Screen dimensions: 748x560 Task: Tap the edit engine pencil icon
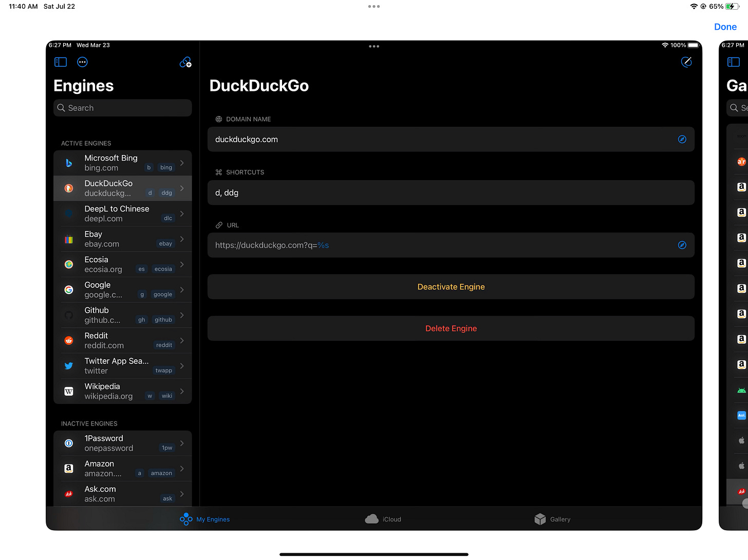click(686, 62)
